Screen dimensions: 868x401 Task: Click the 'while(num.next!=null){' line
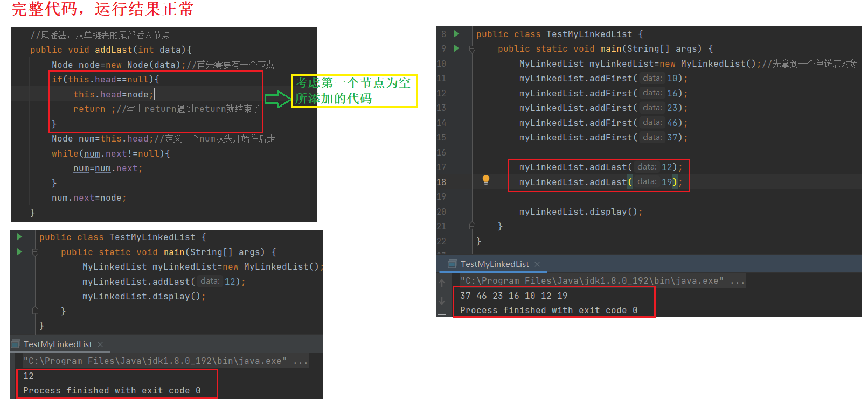tap(111, 153)
